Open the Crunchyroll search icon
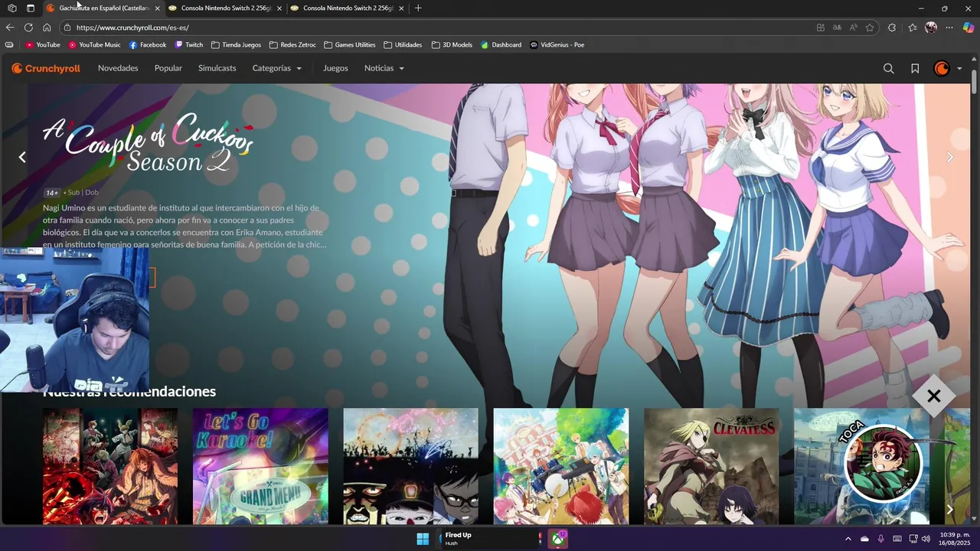 click(888, 68)
